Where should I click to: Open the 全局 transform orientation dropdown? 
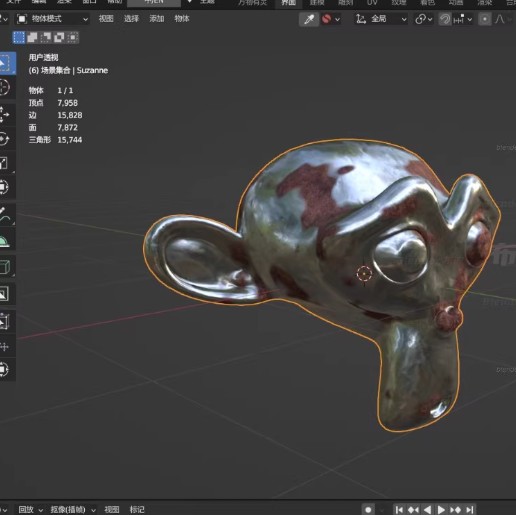click(x=381, y=19)
